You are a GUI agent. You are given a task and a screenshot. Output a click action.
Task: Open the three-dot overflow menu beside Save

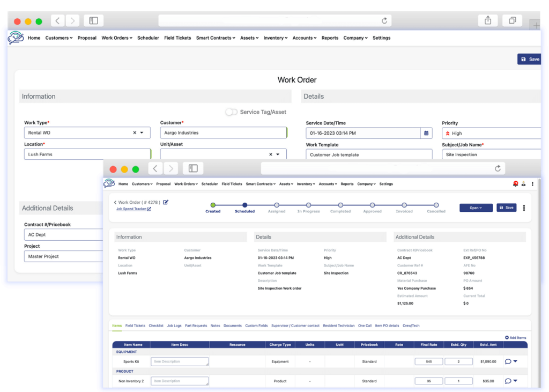524,208
